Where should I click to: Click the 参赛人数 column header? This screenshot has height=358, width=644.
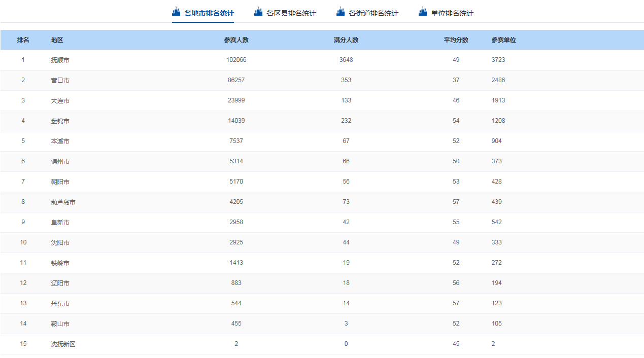236,40
